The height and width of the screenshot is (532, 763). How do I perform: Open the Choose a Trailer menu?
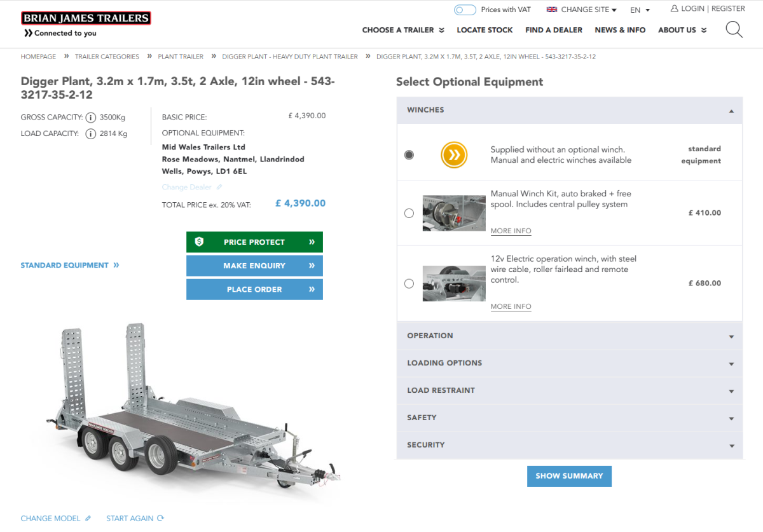click(x=402, y=30)
